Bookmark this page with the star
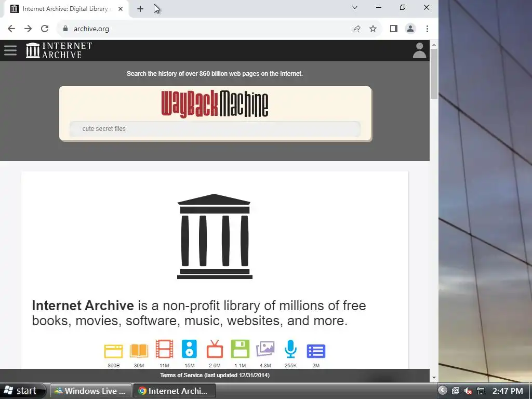532x399 pixels. pos(373,29)
